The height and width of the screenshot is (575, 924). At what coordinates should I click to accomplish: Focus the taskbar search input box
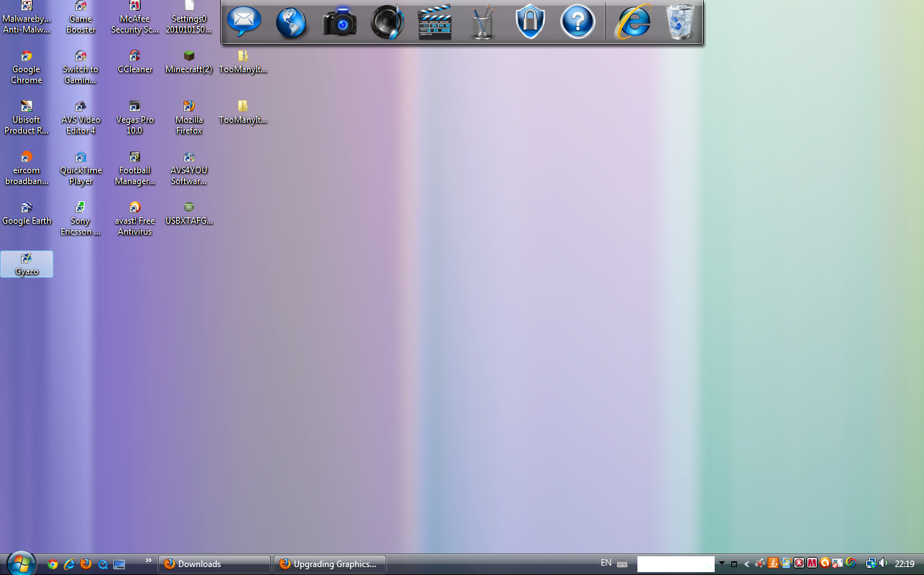coord(676,564)
